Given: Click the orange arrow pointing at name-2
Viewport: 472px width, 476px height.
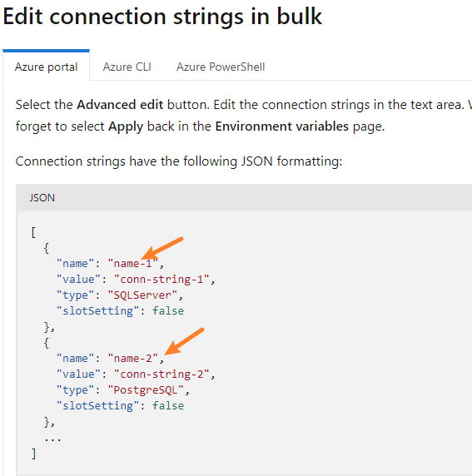Looking at the screenshot, I should 184,341.
